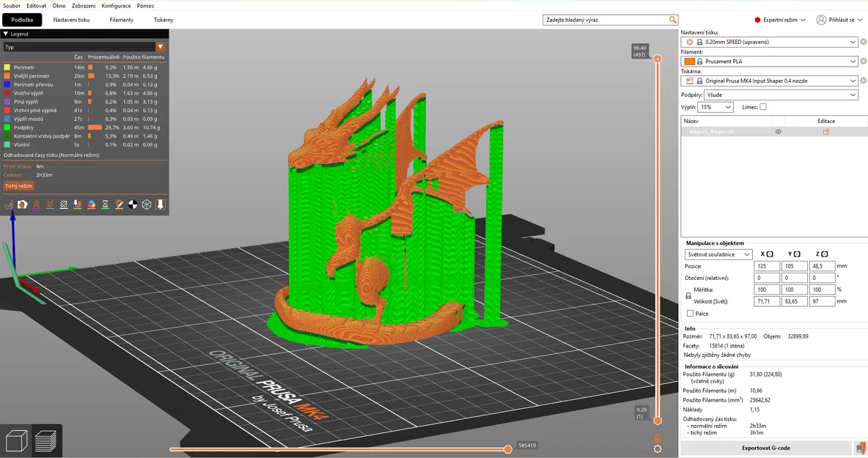Click the layer slider lock icon
Screen dimensions: 868x458
(657, 438)
